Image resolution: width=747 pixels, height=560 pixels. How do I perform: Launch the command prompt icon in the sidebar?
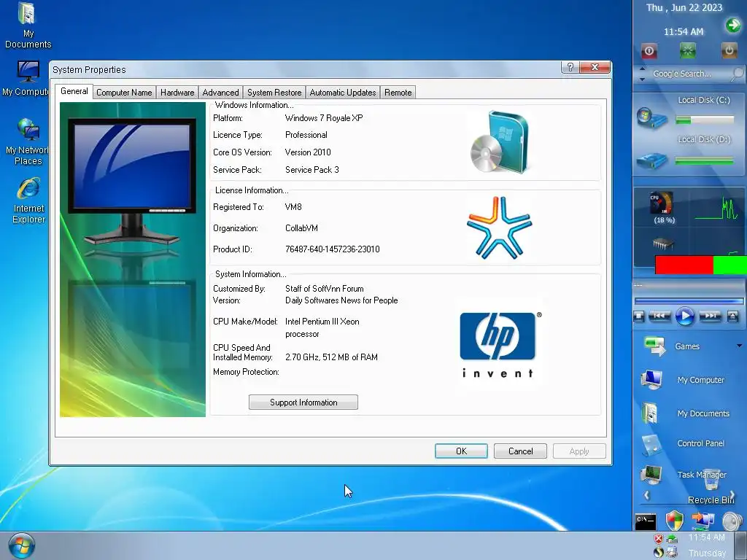tap(646, 522)
